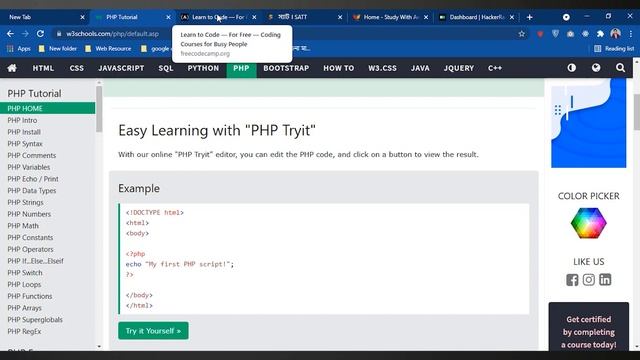This screenshot has width=640, height=360.
Task: Click the browser forward arrow
Action: point(25,34)
